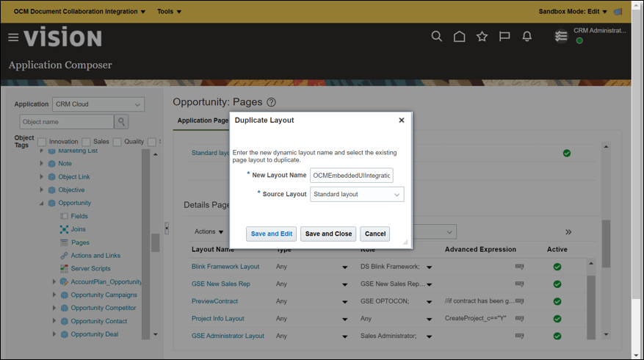
Task: Open notifications bell icon
Action: [527, 37]
